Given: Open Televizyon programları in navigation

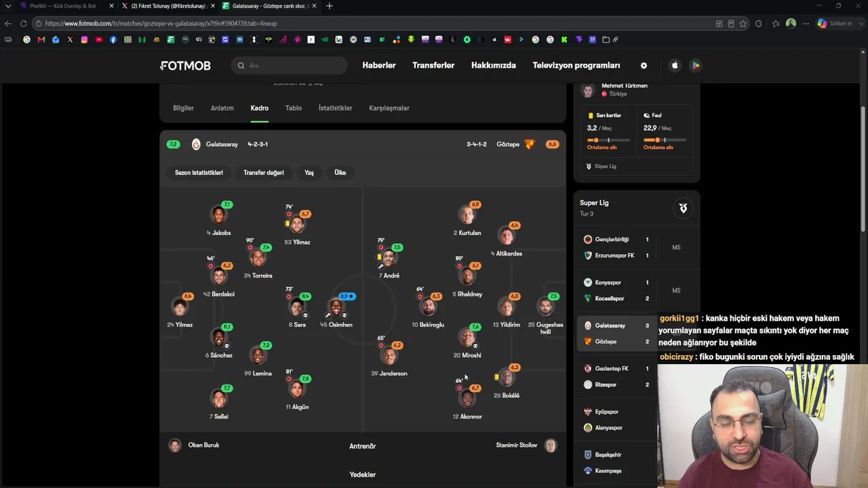Looking at the screenshot, I should coord(576,66).
